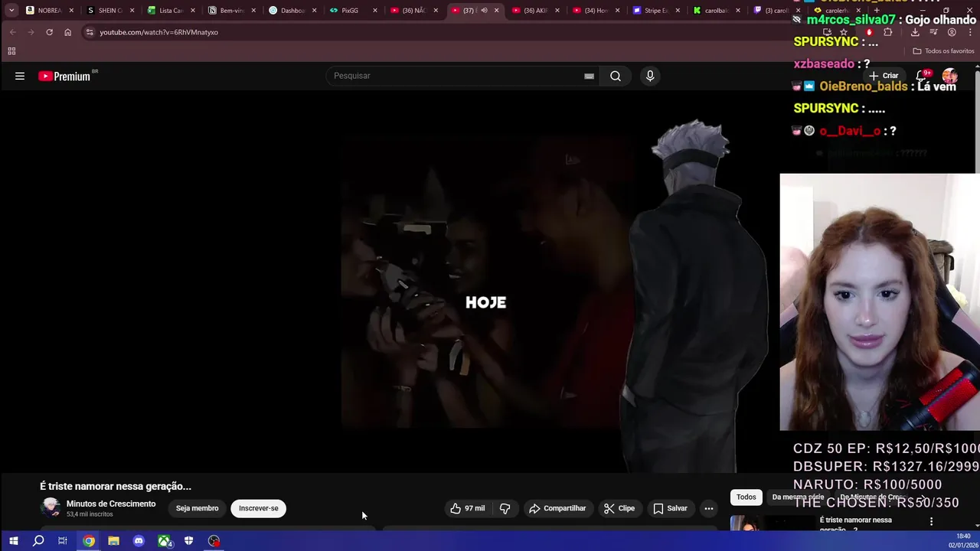Switch to the Bem-vindo Notion tab
This screenshot has width=980, height=551.
[232, 11]
